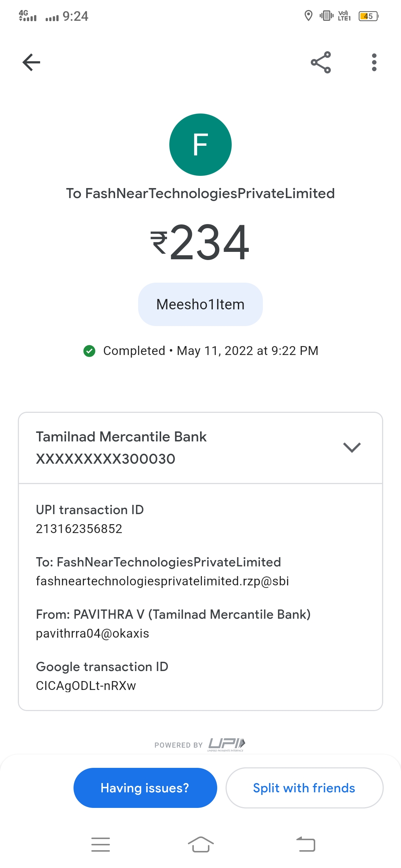Tap the location icon in status bar

308,16
